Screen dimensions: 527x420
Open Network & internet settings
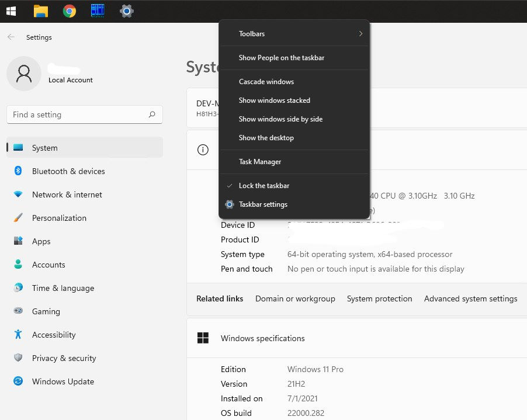pyautogui.click(x=67, y=195)
